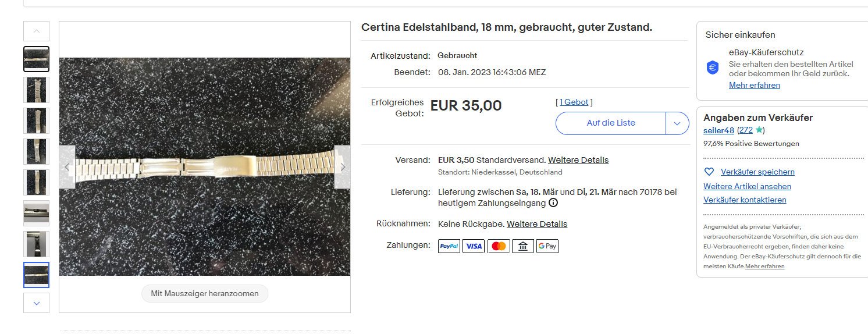
Task: Click the bank transfer payment icon
Action: [x=523, y=246]
